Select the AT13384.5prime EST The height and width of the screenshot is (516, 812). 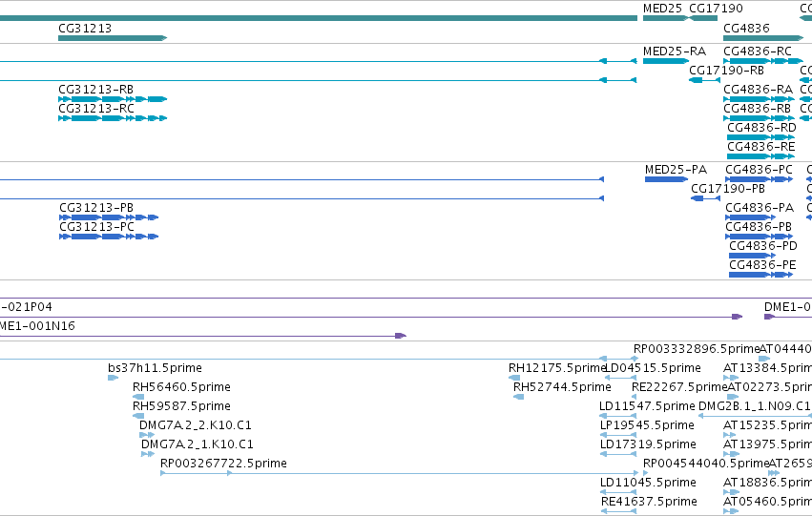731,378
